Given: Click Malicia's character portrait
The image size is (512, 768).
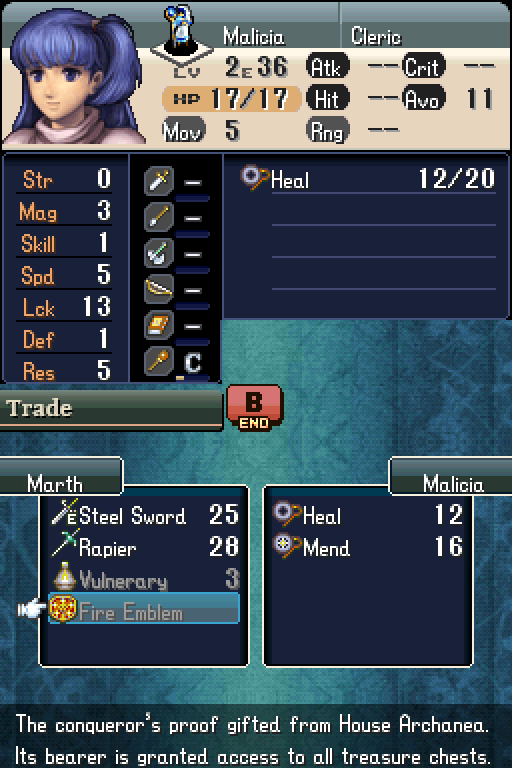Looking at the screenshot, I should [75, 77].
